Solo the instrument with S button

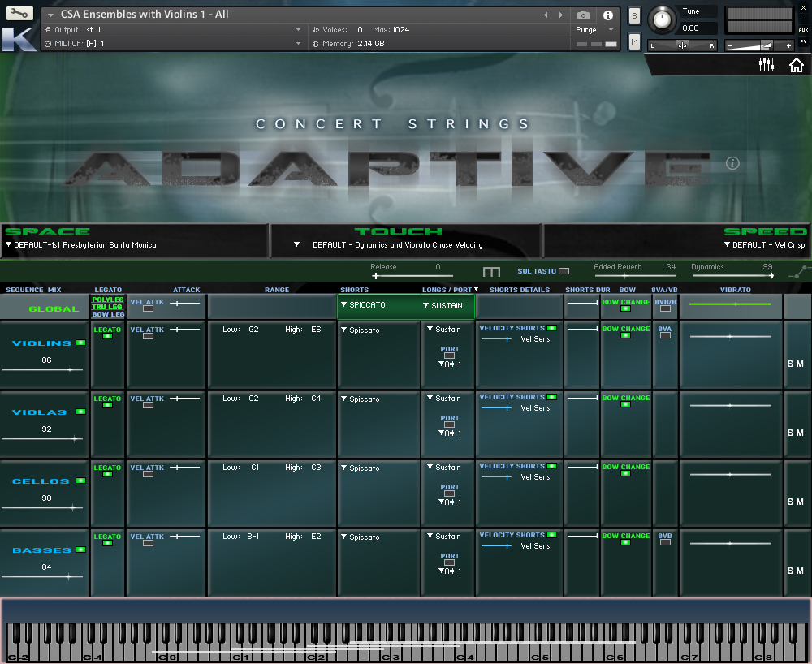tap(634, 16)
